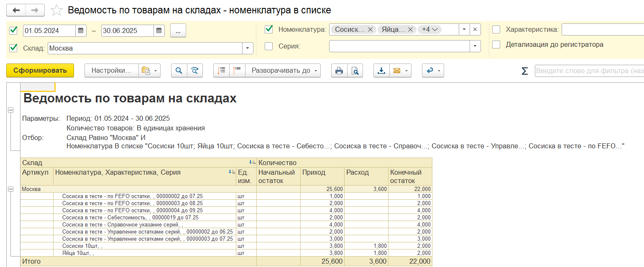Uncheck the period filter checkbox
This screenshot has width=644, height=267.
(13, 30)
